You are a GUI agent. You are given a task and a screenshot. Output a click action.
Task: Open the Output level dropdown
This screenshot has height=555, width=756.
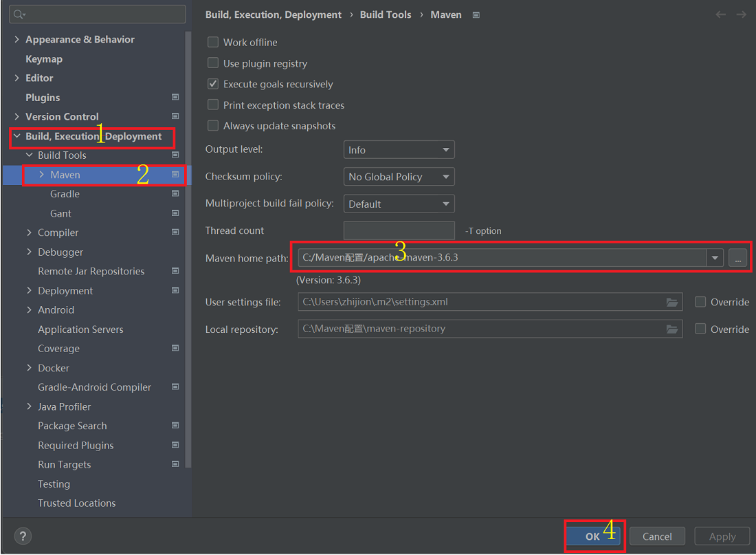[399, 150]
